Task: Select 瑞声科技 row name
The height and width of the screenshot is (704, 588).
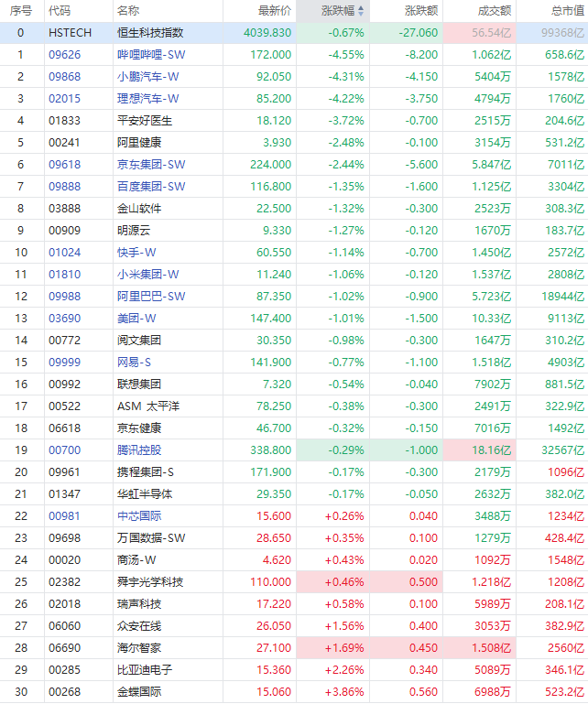Action: (x=139, y=605)
